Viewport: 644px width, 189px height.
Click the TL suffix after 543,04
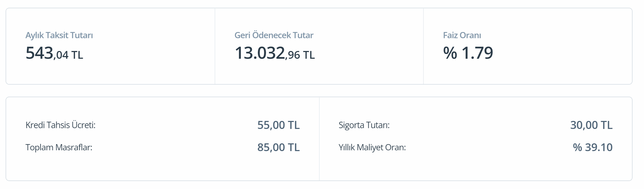click(77, 55)
